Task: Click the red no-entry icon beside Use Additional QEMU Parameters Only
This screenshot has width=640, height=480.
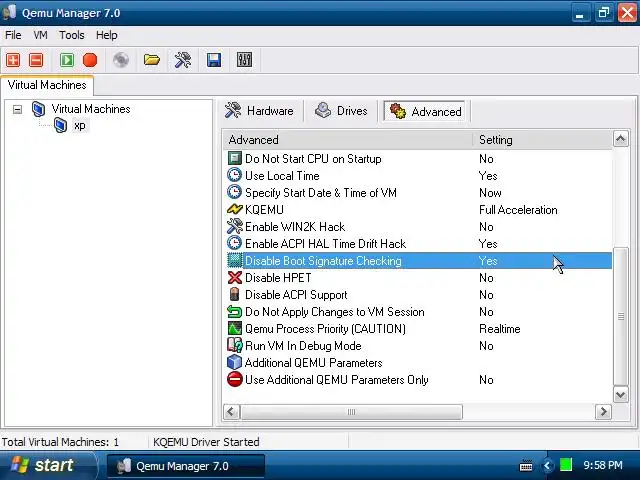Action: pos(234,380)
